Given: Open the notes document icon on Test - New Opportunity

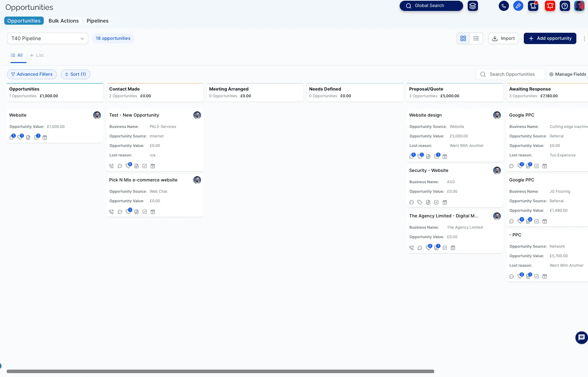Looking at the screenshot, I should tap(137, 166).
